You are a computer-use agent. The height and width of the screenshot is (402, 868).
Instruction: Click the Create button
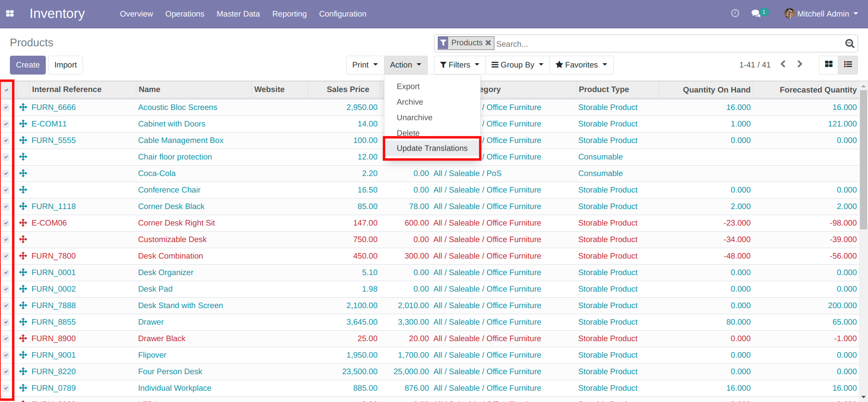point(28,65)
